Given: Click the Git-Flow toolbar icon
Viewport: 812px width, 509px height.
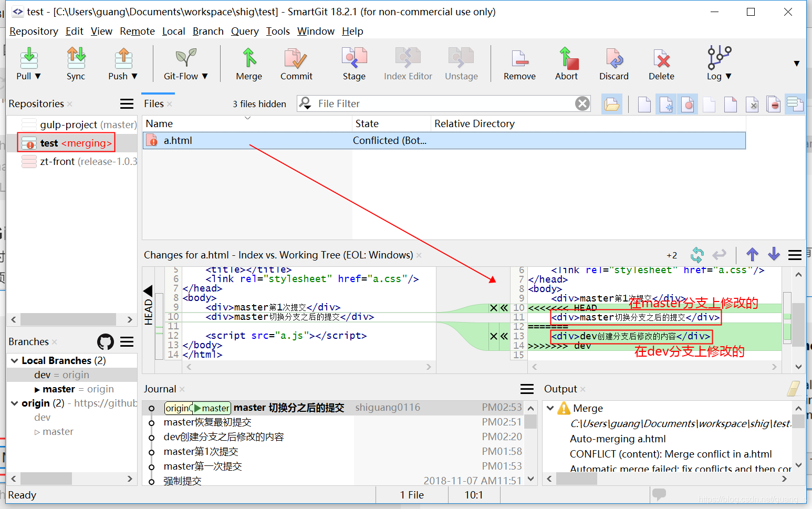Looking at the screenshot, I should click(186, 58).
